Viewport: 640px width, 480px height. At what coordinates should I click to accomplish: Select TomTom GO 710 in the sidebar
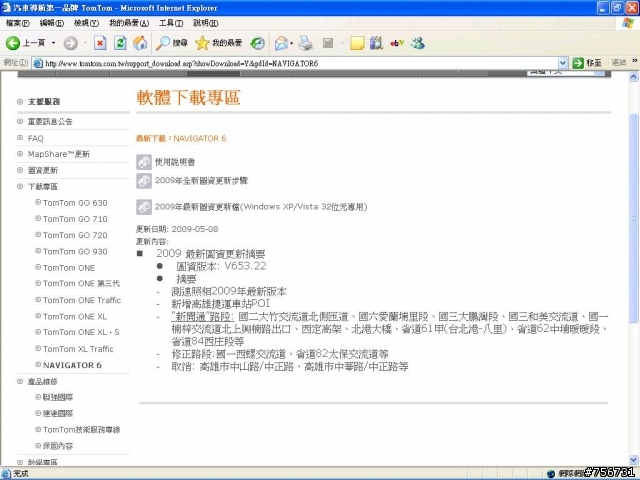75,219
